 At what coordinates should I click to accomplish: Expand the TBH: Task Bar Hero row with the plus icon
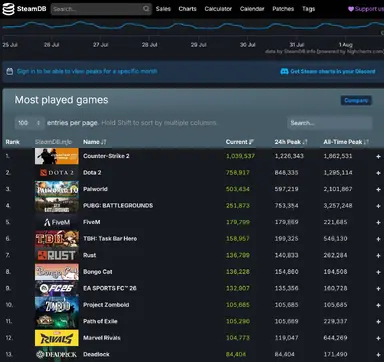[378, 239]
